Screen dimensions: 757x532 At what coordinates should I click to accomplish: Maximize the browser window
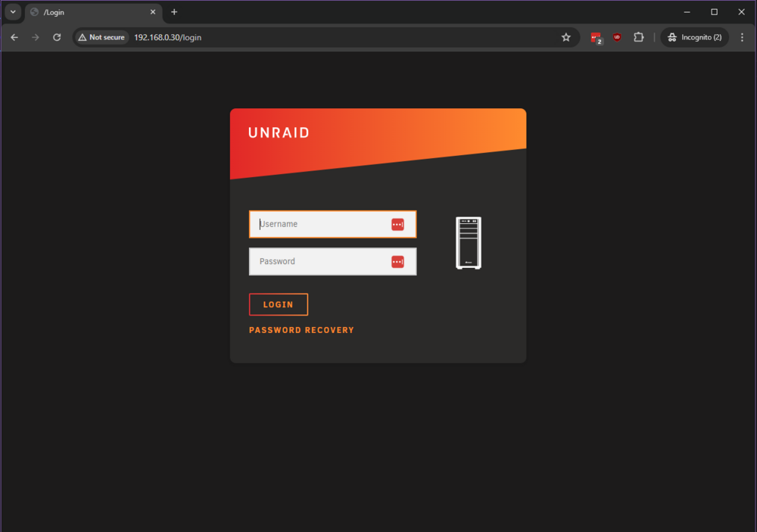[714, 12]
